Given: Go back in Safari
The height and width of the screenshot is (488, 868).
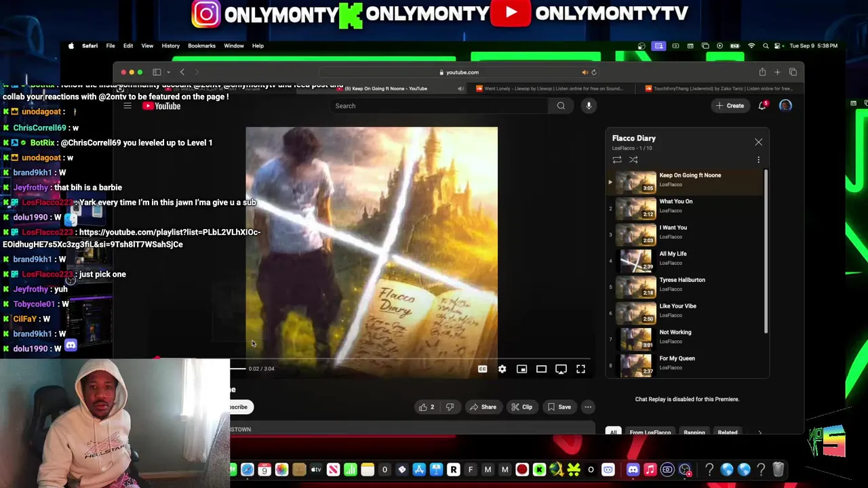Looking at the screenshot, I should point(182,72).
